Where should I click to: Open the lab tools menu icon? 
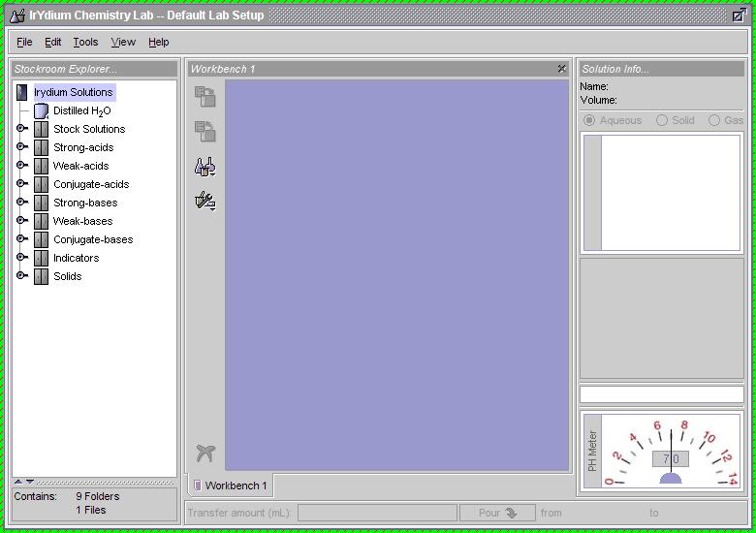pos(205,202)
